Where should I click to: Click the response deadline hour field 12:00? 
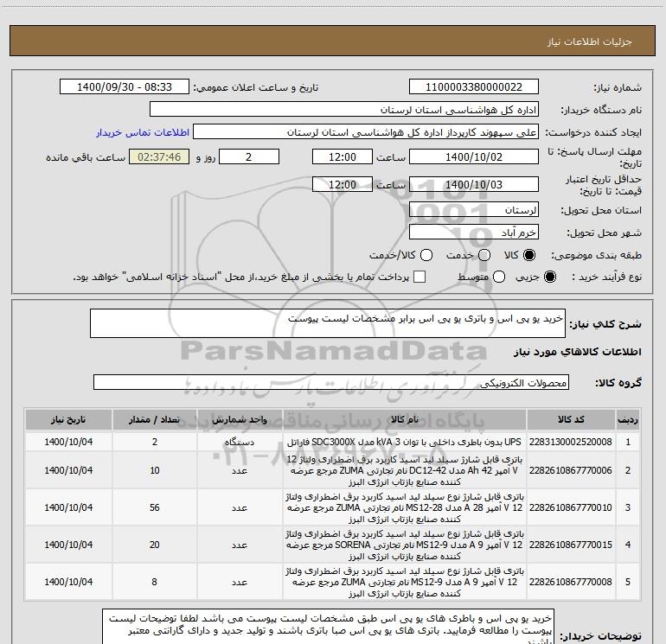(x=343, y=156)
